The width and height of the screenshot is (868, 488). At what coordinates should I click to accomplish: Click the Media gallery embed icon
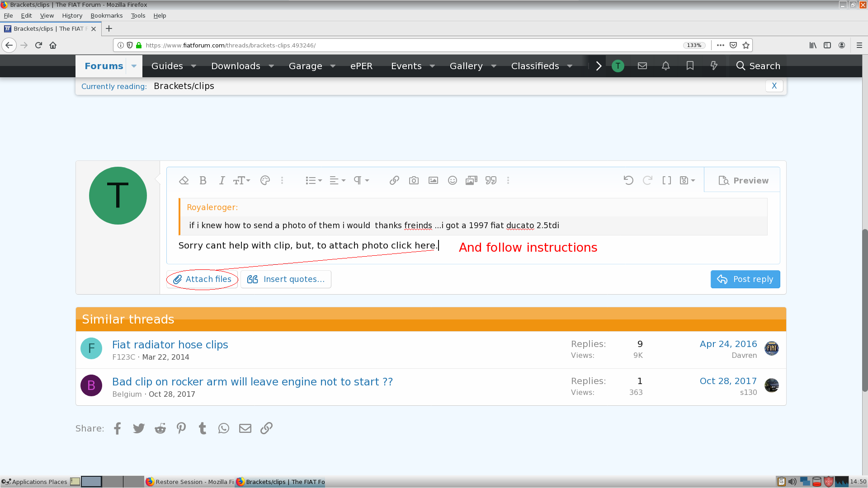[472, 180]
